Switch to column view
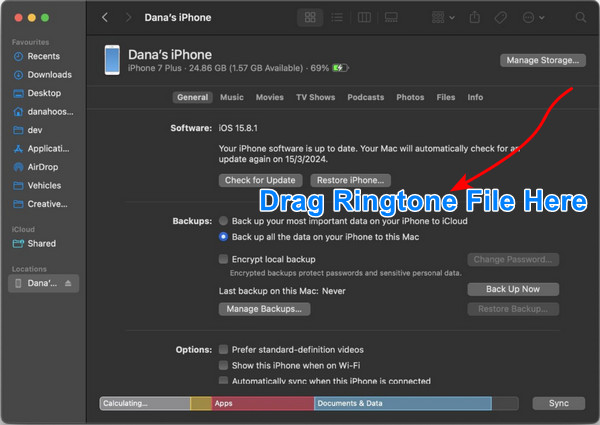 (363, 18)
